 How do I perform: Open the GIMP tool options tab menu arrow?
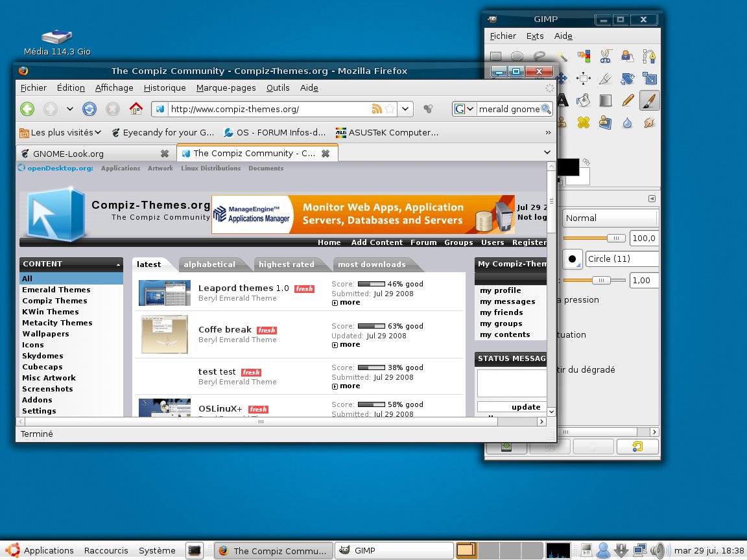click(652, 198)
